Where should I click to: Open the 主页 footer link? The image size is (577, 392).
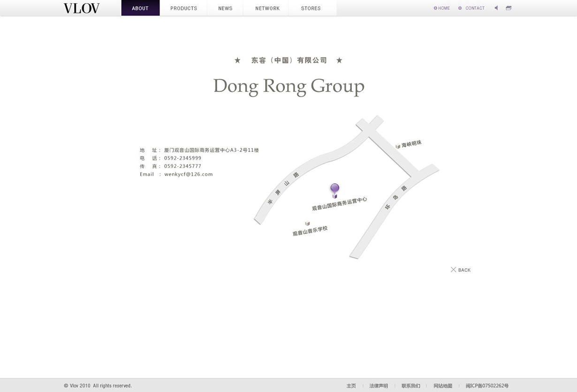(x=351, y=386)
